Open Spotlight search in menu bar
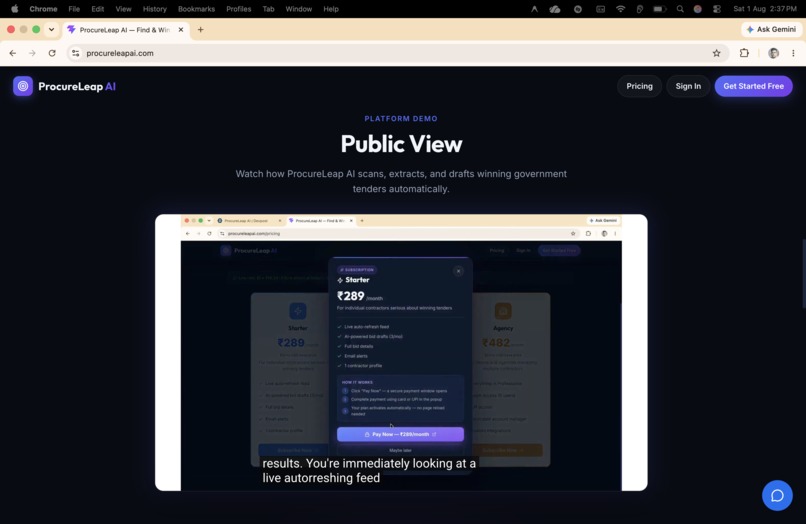The width and height of the screenshot is (806, 524). (x=680, y=9)
